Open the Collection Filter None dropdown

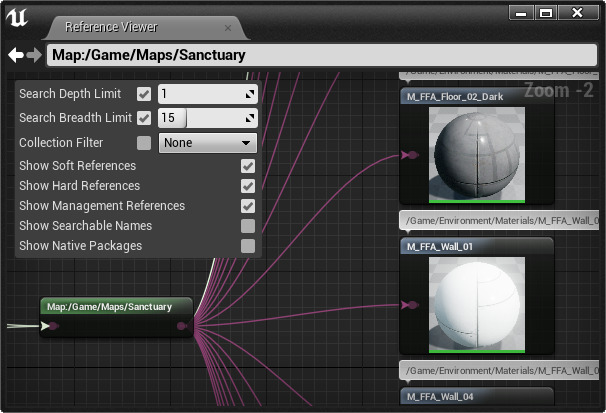coord(207,143)
